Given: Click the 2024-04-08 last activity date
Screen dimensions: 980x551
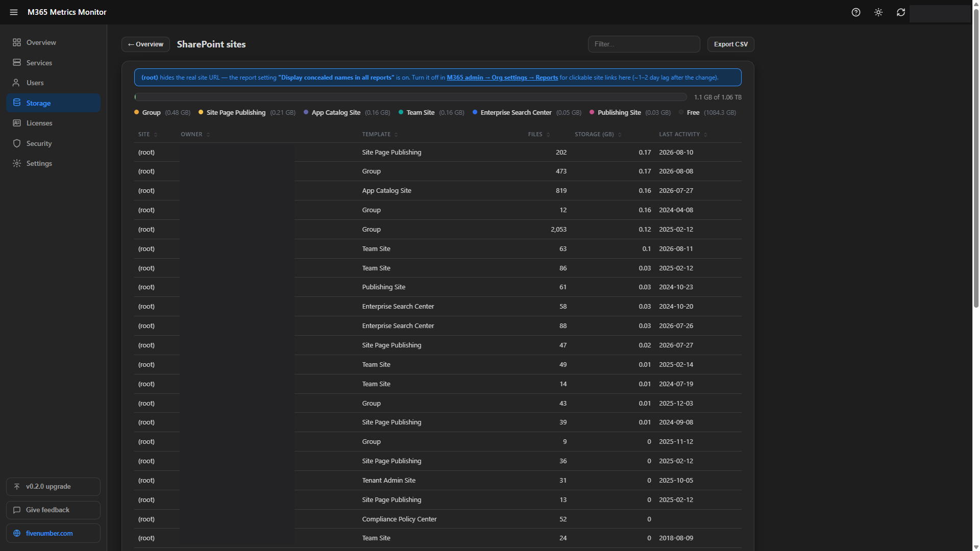Looking at the screenshot, I should (676, 210).
